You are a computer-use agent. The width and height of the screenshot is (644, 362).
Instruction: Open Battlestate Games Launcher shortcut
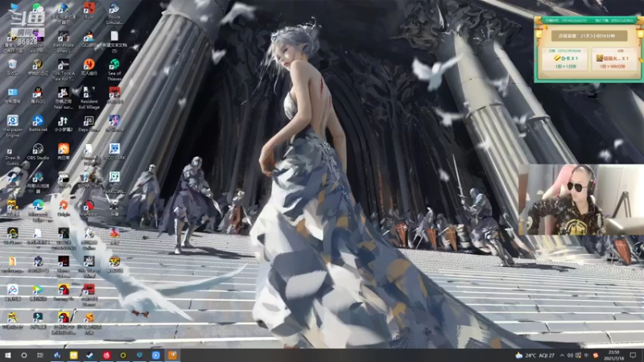(64, 36)
